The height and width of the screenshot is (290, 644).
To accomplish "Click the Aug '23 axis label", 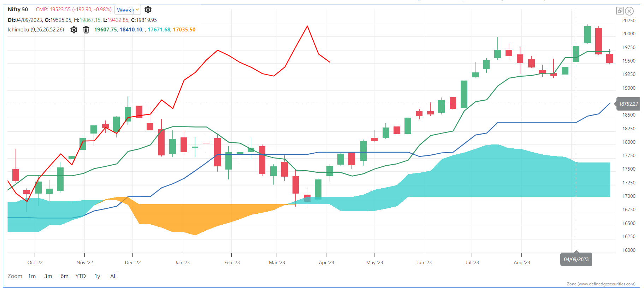I will click(x=522, y=262).
